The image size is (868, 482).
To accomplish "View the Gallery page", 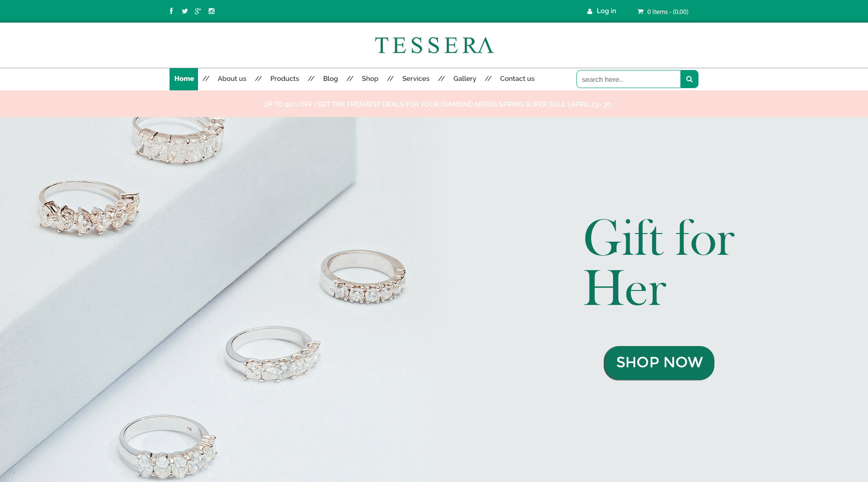I will 465,79.
